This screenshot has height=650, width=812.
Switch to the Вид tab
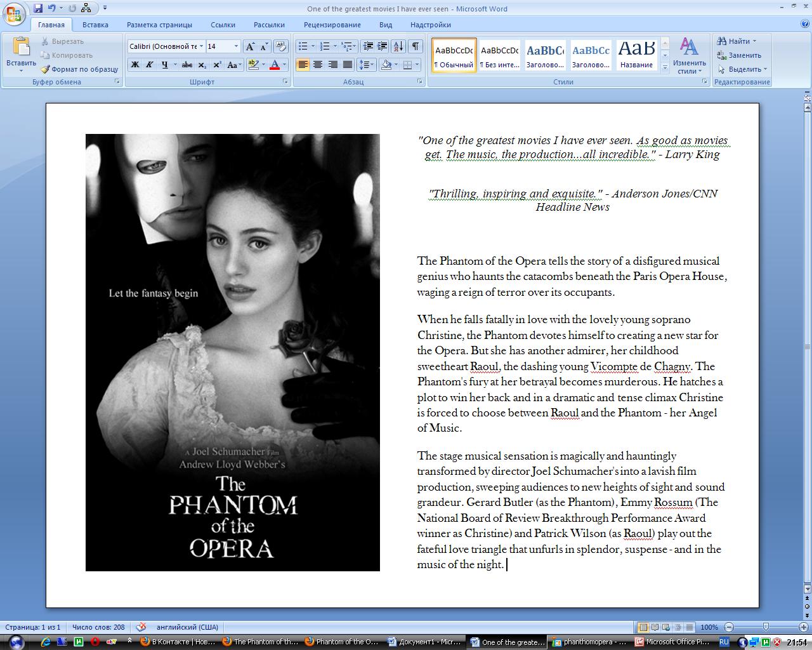386,25
